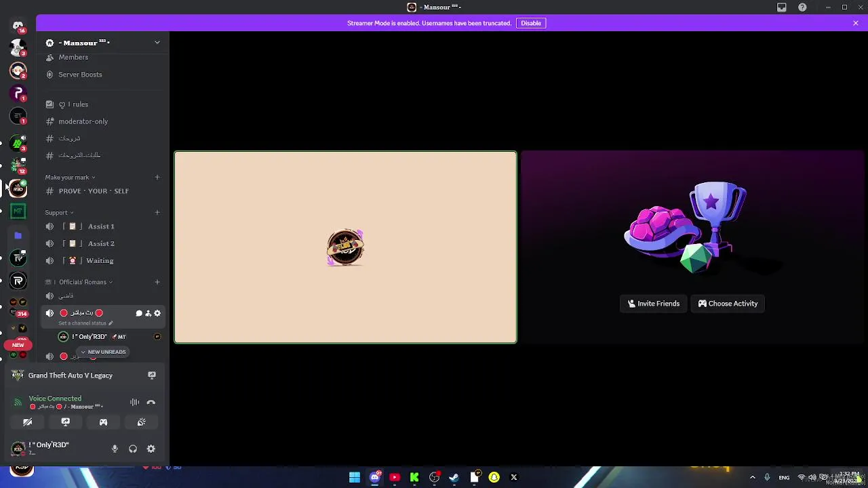This screenshot has width=868, height=488.
Task: Jump to NEW UNREADS in channel list
Action: [103, 352]
